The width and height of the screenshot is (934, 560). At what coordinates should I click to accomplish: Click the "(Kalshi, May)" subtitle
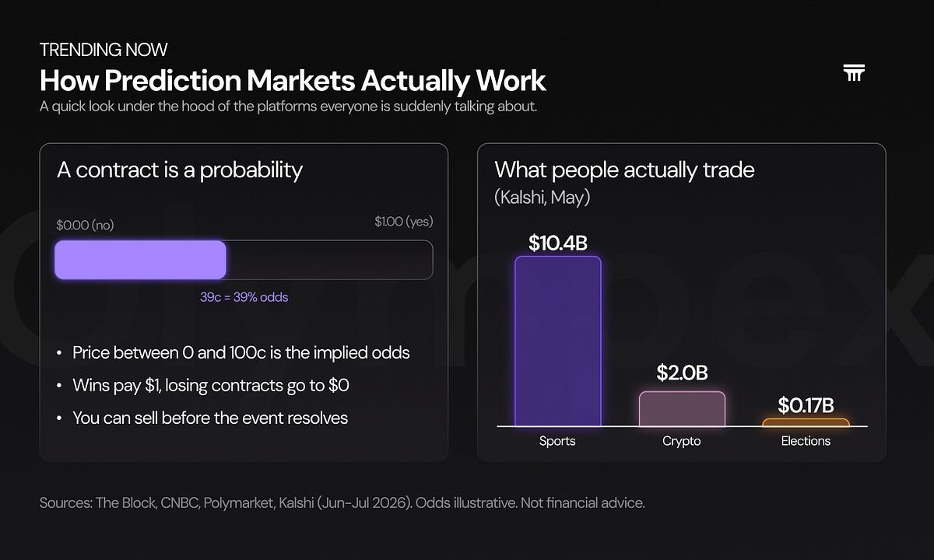542,198
